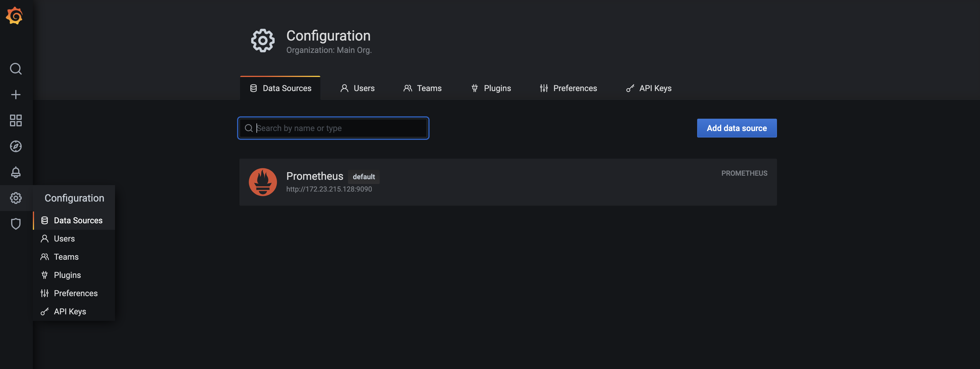The height and width of the screenshot is (369, 980).
Task: Open Grafana home via logo
Action: point(15,16)
